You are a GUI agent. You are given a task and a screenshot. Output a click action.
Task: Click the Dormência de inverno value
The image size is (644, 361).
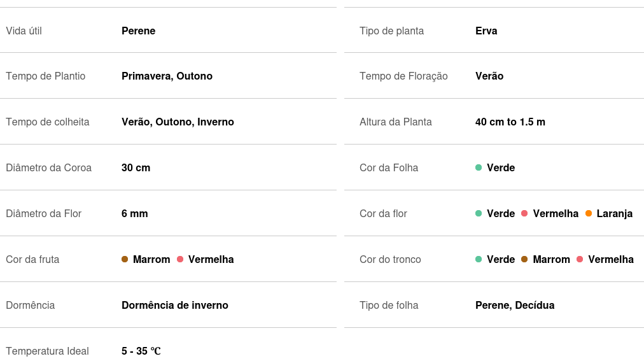coord(174,305)
